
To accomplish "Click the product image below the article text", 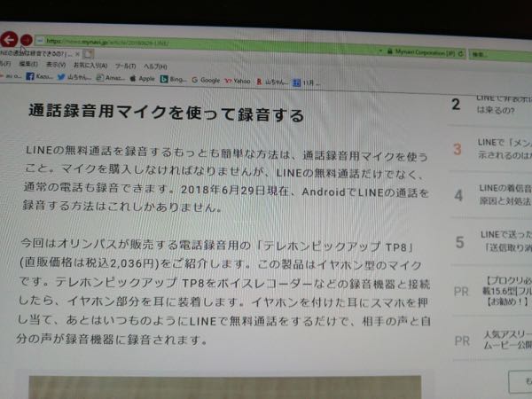I will (x=225, y=387).
